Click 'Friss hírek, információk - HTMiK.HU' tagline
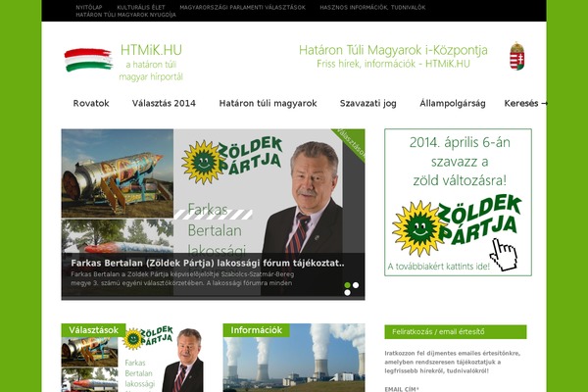The image size is (588, 392). (393, 64)
